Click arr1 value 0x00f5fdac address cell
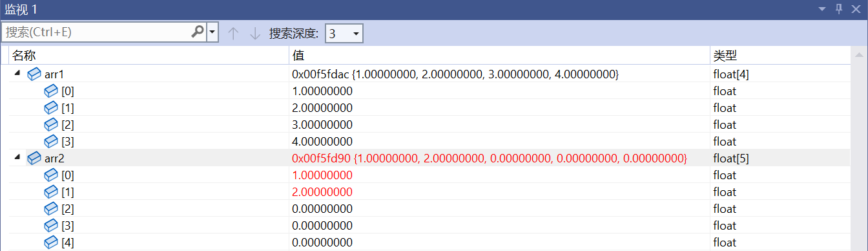 pos(456,75)
